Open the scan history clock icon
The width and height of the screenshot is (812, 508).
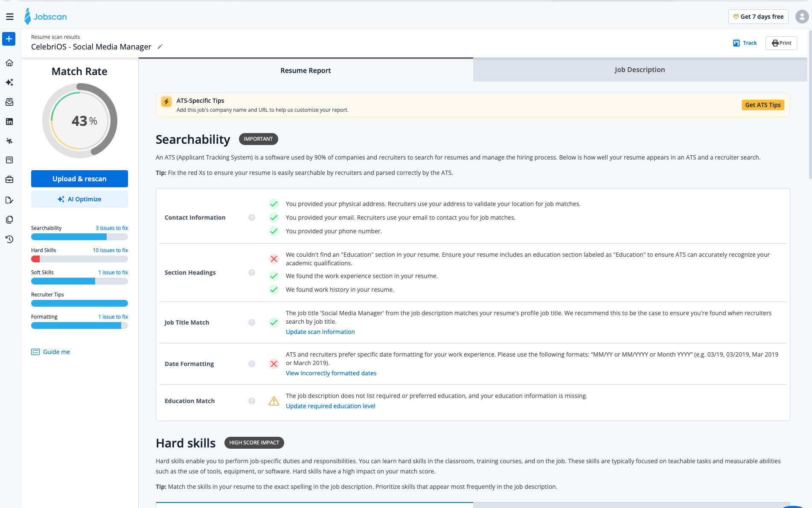coord(9,239)
